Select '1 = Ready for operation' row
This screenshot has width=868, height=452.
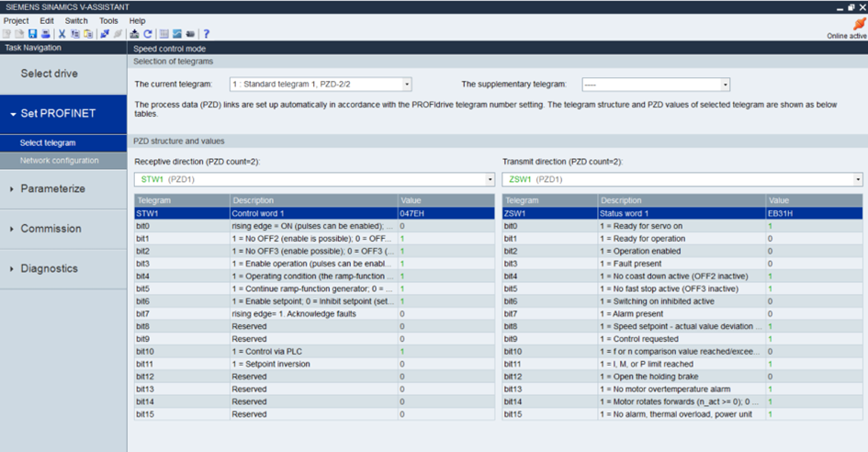coord(682,239)
